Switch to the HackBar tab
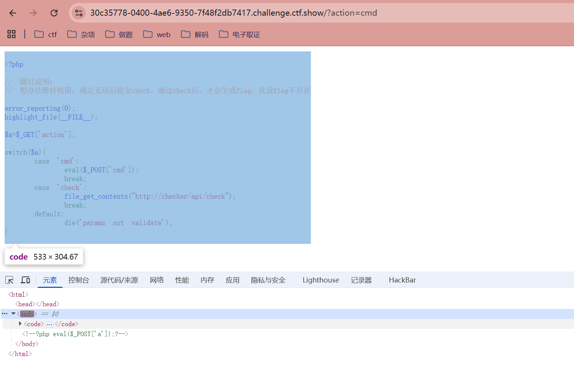 tap(402, 280)
